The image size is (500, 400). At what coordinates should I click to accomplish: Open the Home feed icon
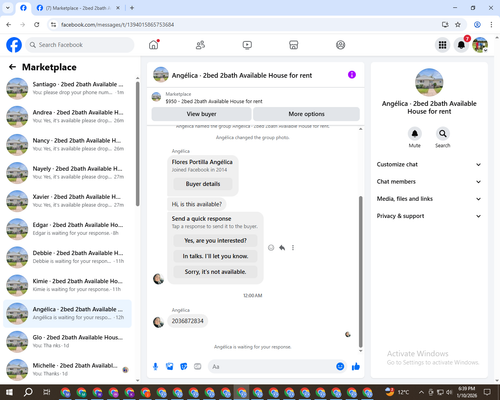point(154,45)
